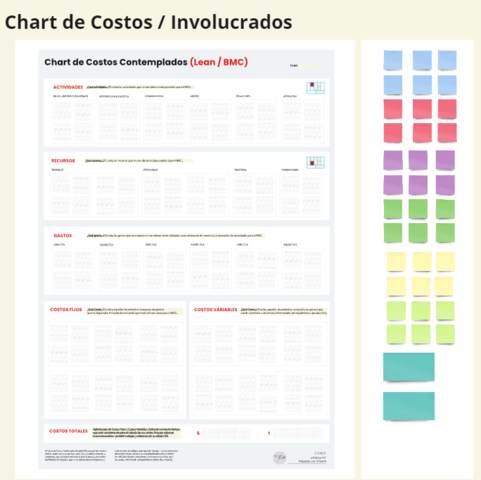Click the BMC mini-canvas icon in ACTIVIDADES

coord(315,88)
